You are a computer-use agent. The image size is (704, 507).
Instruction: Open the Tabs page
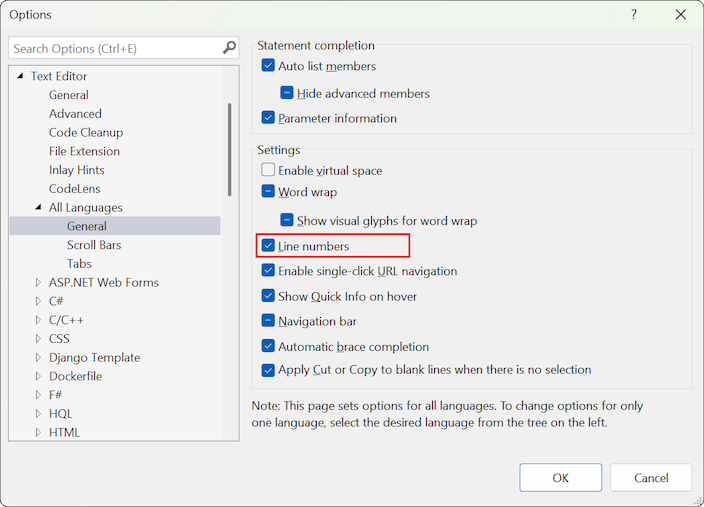79,264
